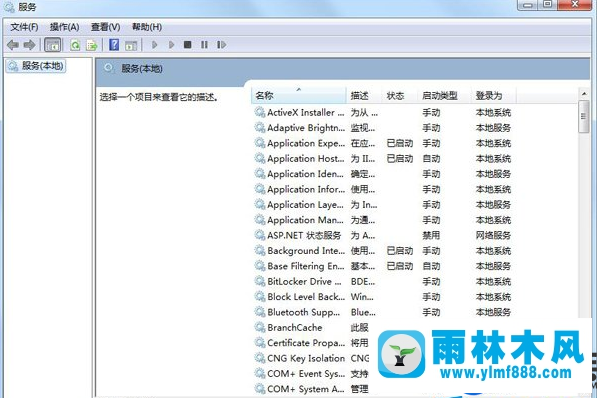Select Adaptive Brightn... service
Image resolution: width=597 pixels, height=398 pixels.
[383, 128]
